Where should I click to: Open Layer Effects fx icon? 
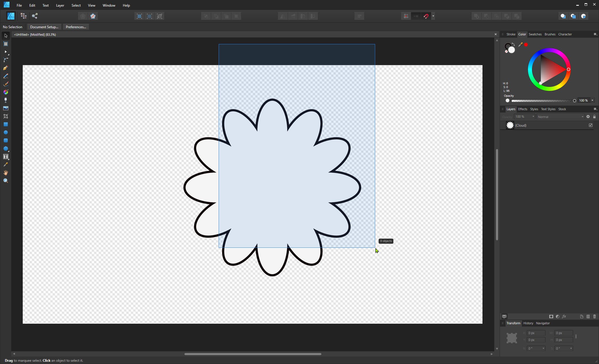pos(564,317)
